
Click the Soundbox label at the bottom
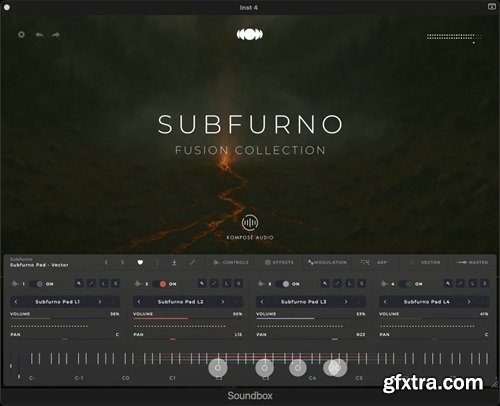pos(250,396)
